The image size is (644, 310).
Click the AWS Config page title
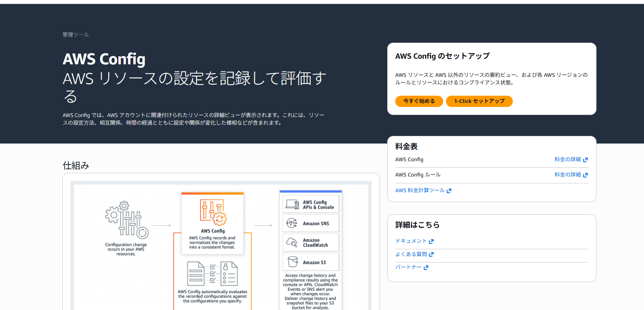[x=104, y=59]
